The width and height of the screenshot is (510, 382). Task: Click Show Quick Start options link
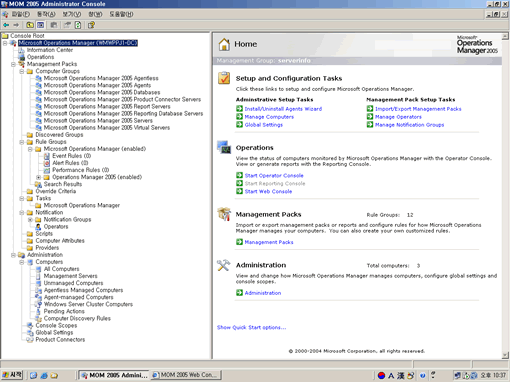tap(251, 328)
